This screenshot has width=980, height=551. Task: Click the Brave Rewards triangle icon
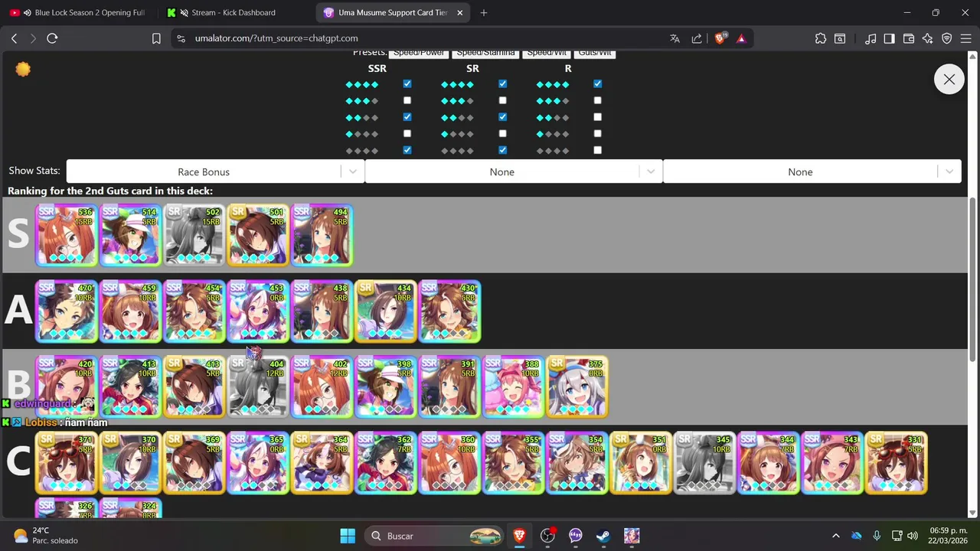pyautogui.click(x=741, y=38)
